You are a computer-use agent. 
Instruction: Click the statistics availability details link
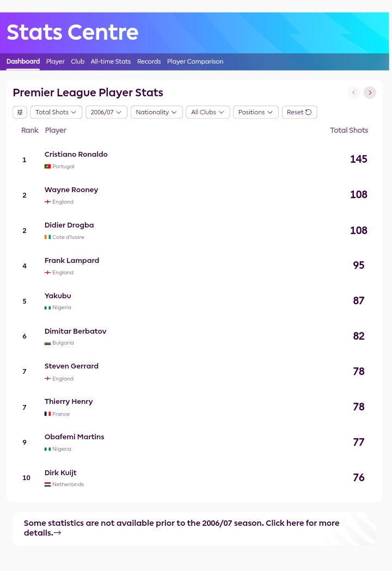(x=182, y=528)
